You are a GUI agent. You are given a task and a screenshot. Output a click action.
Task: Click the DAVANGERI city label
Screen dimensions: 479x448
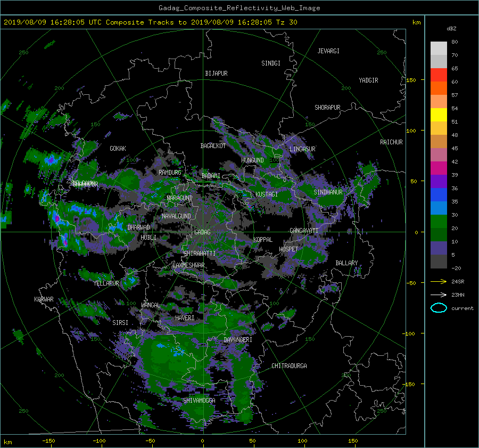point(238,340)
